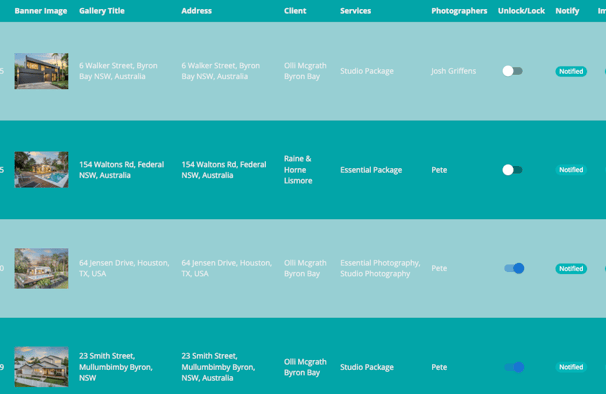Screen dimensions: 606x394
Task: Toggle the lock switch for 23 Smith Street
Action: tap(514, 367)
